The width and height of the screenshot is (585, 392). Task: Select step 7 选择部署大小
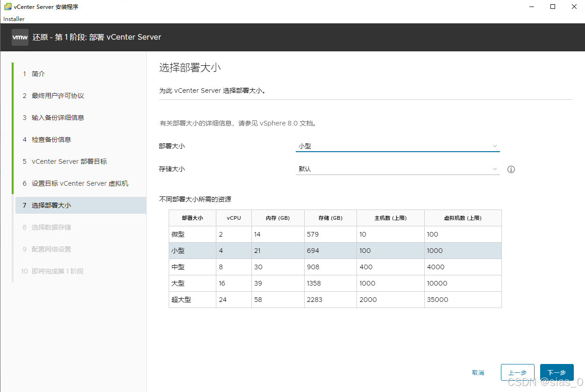click(x=81, y=205)
